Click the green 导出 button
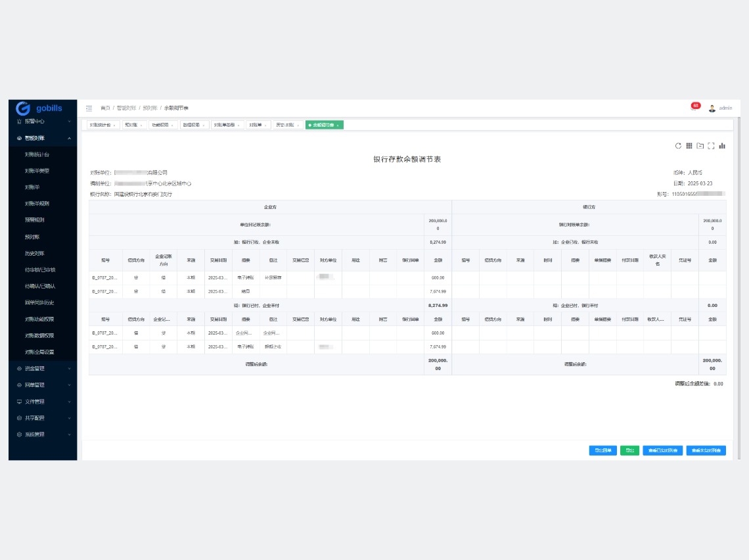Screen dimensions: 749x560 [629, 451]
